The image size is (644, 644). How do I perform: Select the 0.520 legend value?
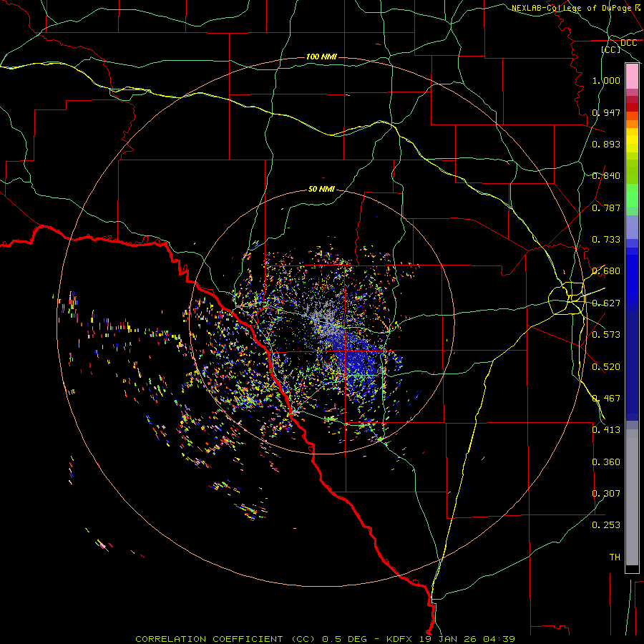point(606,367)
